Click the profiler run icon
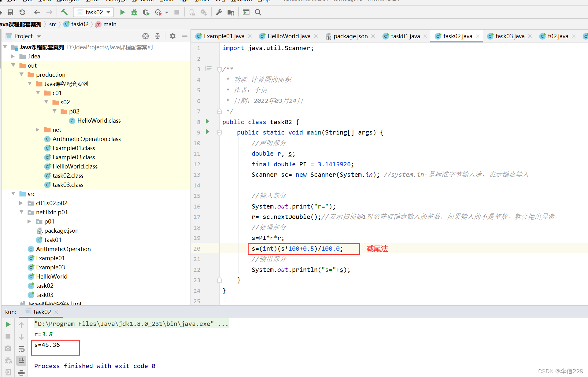 click(158, 12)
